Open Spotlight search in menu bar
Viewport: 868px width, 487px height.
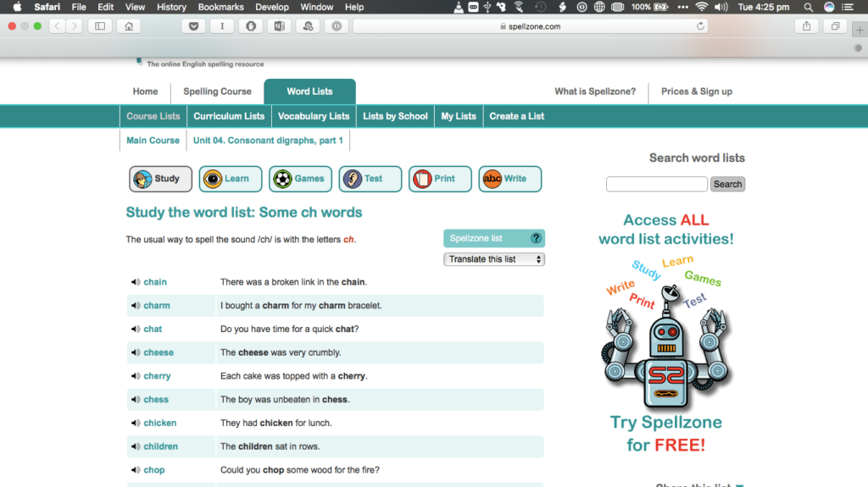pyautogui.click(x=808, y=7)
